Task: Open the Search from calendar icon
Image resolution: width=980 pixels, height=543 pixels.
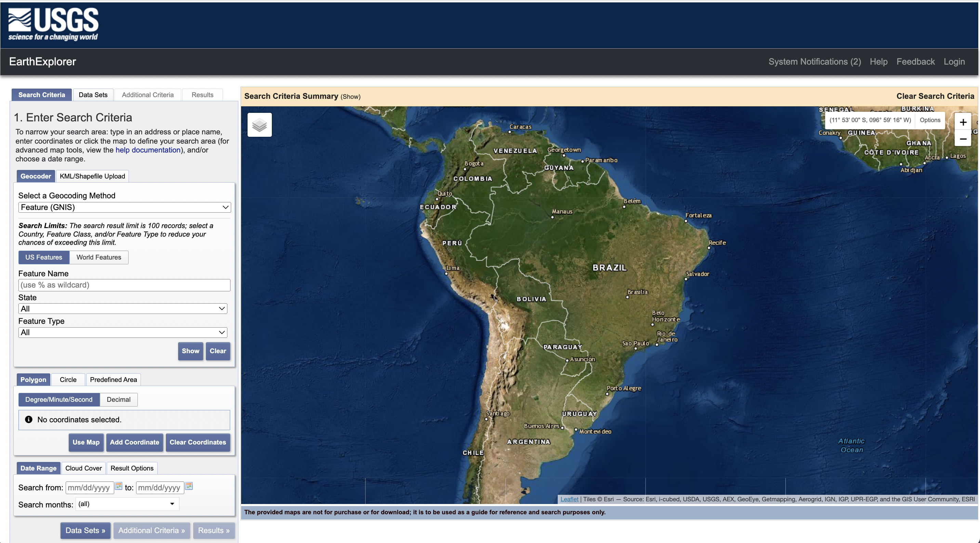Action: pyautogui.click(x=119, y=486)
